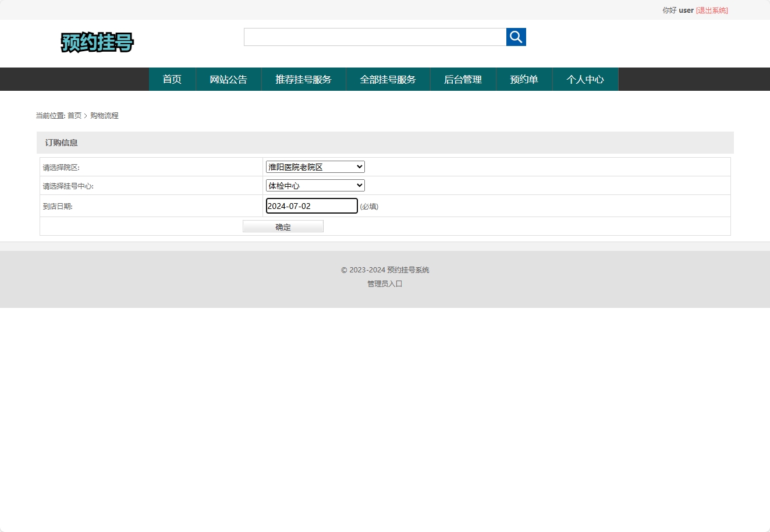
Task: View the 预约单 page
Action: pos(524,79)
